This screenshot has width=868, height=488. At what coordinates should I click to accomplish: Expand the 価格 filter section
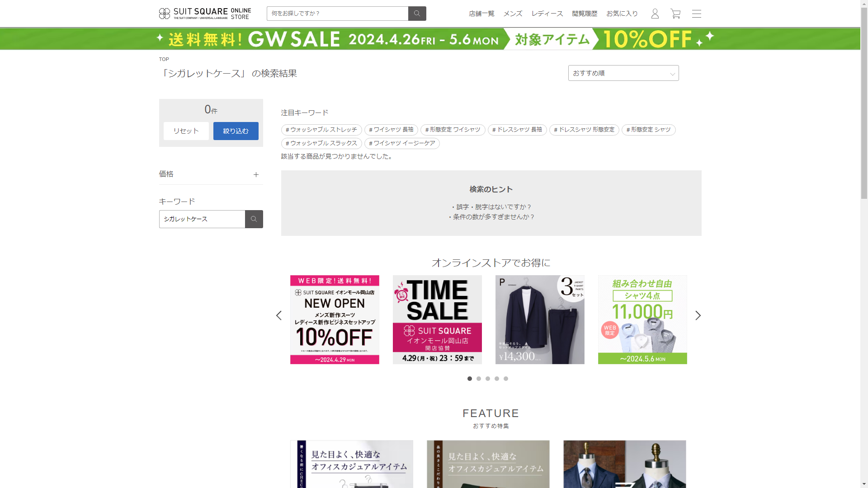[x=256, y=174]
